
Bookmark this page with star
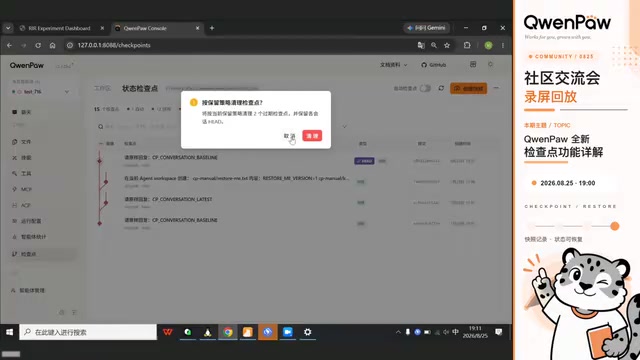click(447, 45)
